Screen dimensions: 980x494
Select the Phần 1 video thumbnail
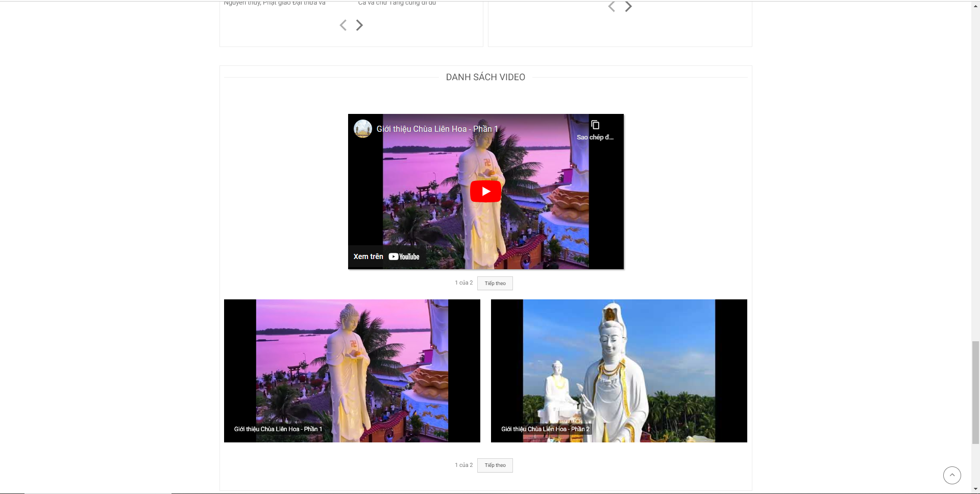point(352,371)
